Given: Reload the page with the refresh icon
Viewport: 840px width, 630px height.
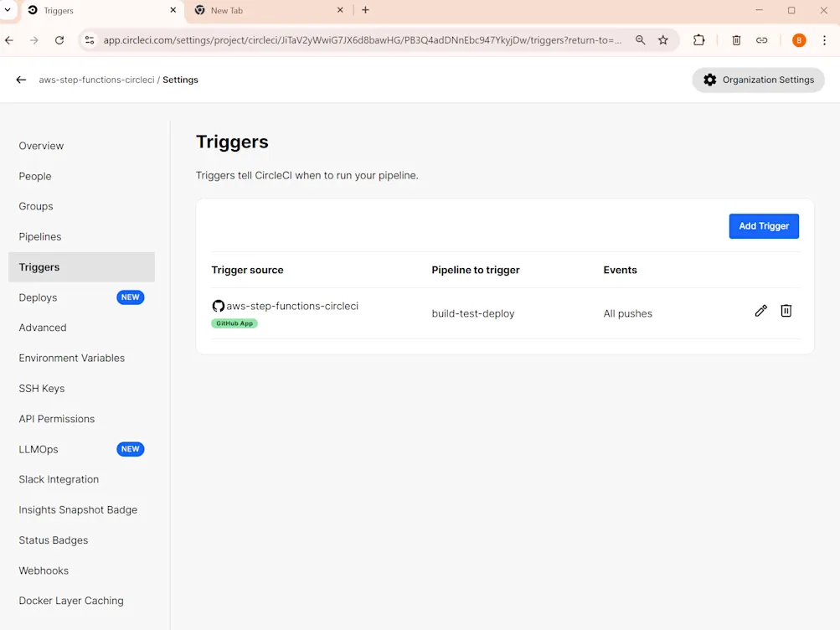Looking at the screenshot, I should pos(59,39).
